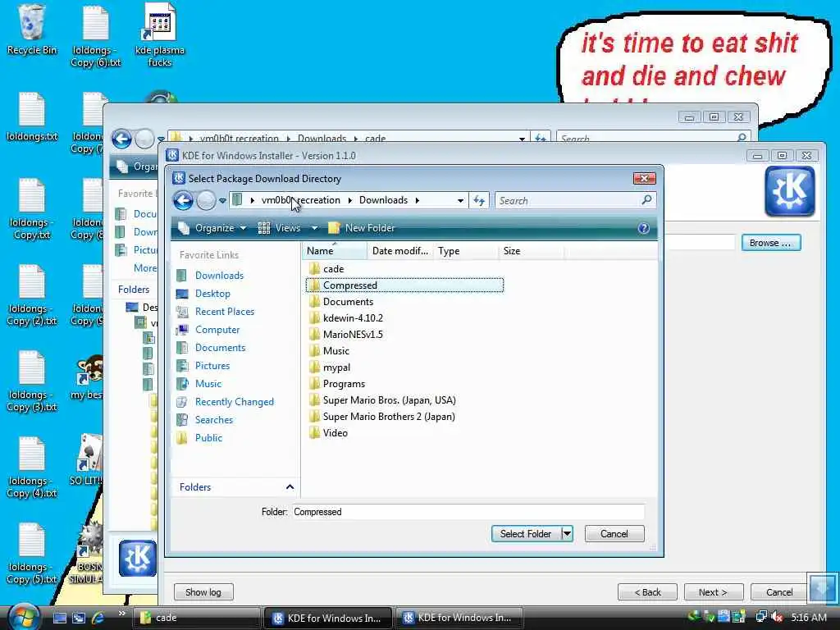Click the Help question mark icon
Image resolution: width=840 pixels, height=630 pixels.
[x=643, y=228]
